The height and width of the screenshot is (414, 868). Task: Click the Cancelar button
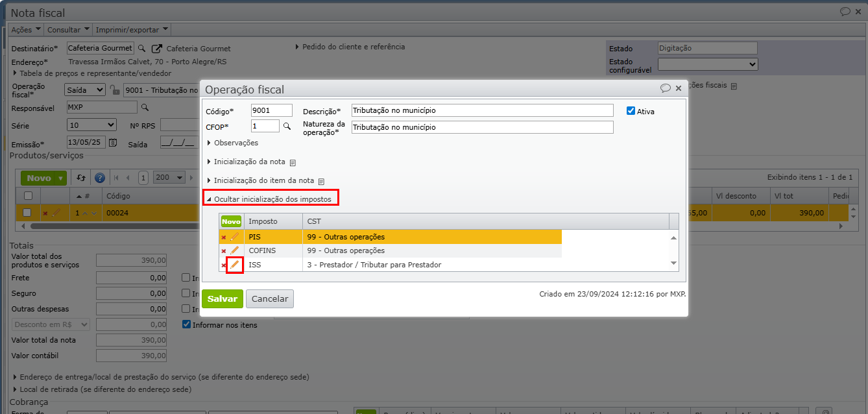pyautogui.click(x=270, y=298)
